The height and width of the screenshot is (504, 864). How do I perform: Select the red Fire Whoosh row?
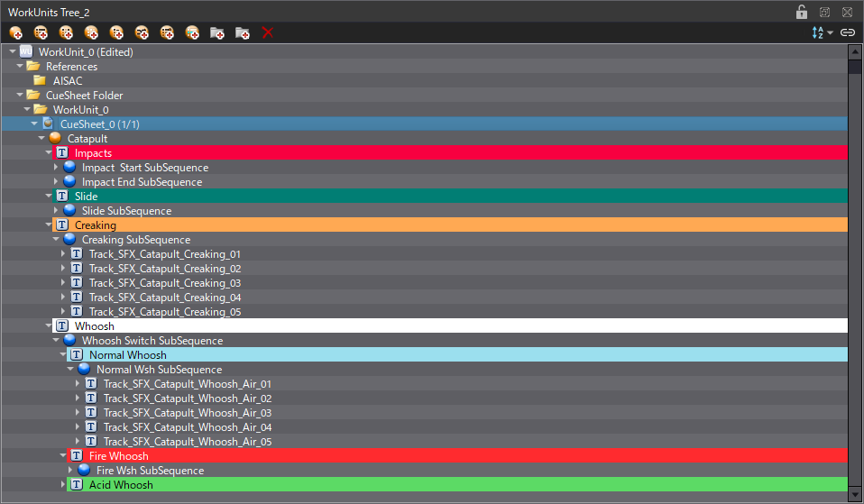pos(456,455)
